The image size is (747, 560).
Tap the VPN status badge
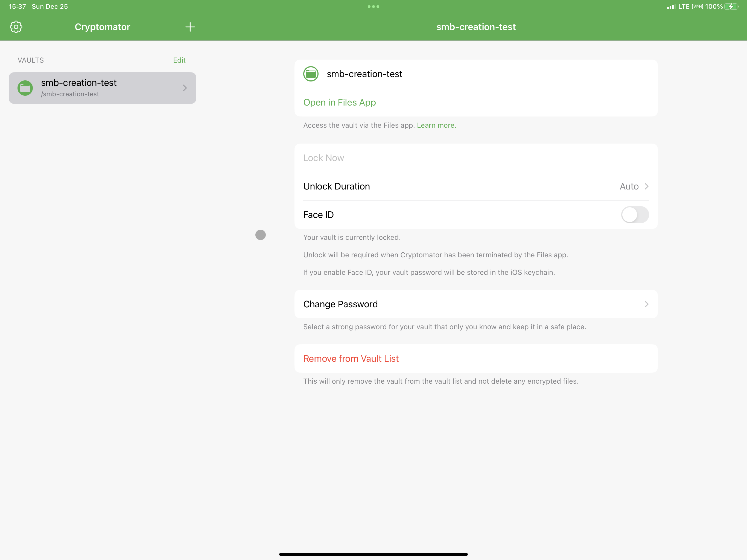pyautogui.click(x=697, y=6)
